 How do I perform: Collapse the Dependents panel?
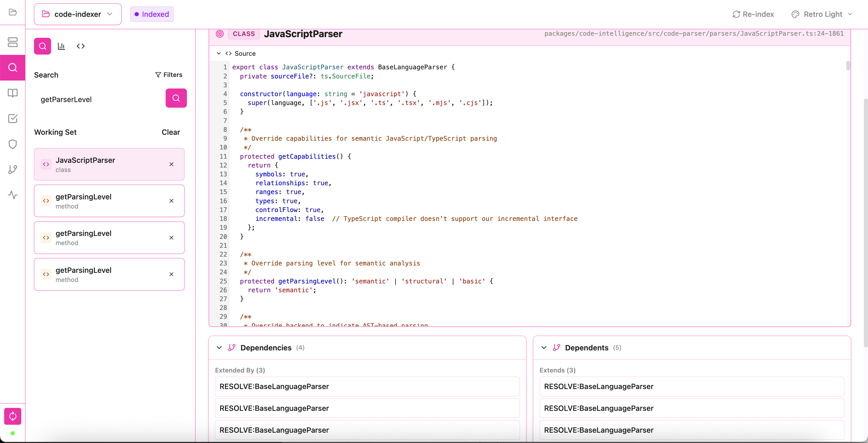544,348
